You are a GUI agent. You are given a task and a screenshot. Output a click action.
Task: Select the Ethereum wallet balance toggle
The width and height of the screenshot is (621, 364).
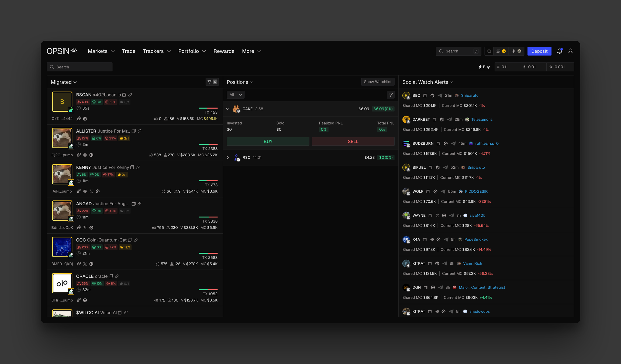[516, 51]
